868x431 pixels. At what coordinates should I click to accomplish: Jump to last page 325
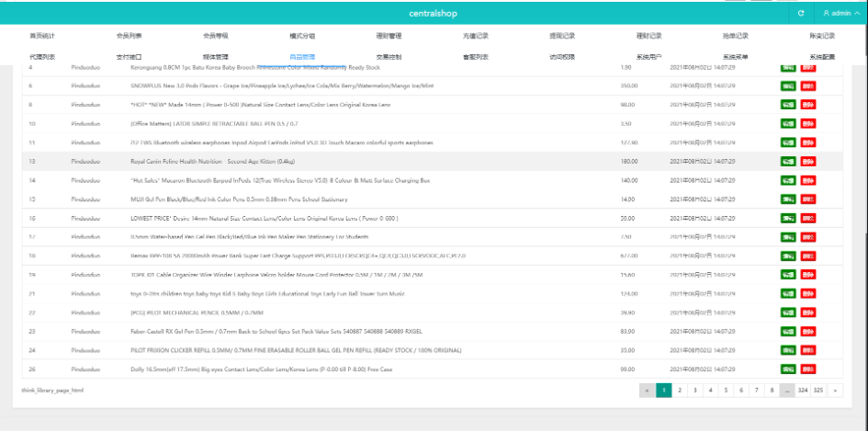(818, 391)
